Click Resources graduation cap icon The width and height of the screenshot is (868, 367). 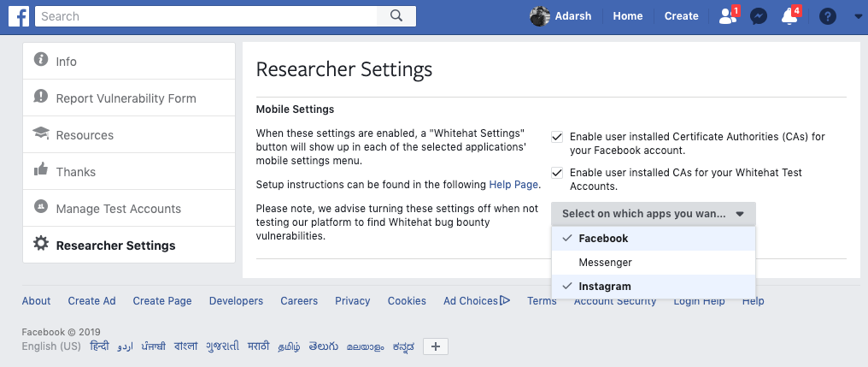coord(40,133)
